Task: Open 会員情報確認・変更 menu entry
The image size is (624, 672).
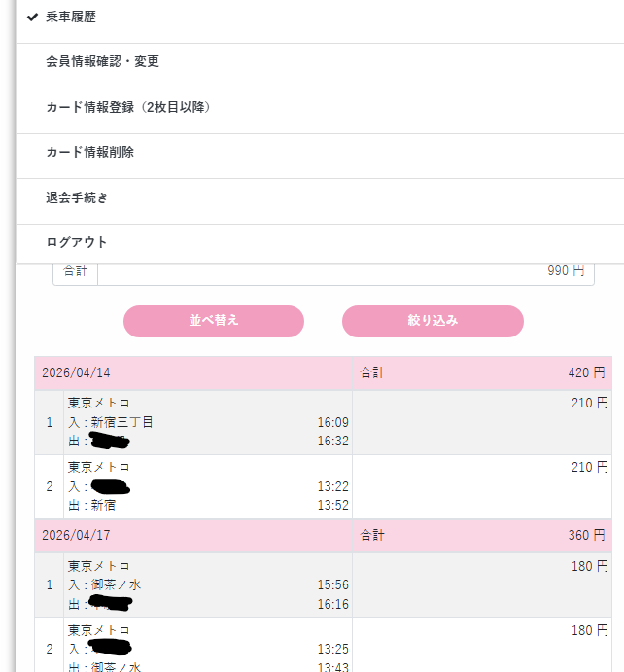Action: (102, 62)
